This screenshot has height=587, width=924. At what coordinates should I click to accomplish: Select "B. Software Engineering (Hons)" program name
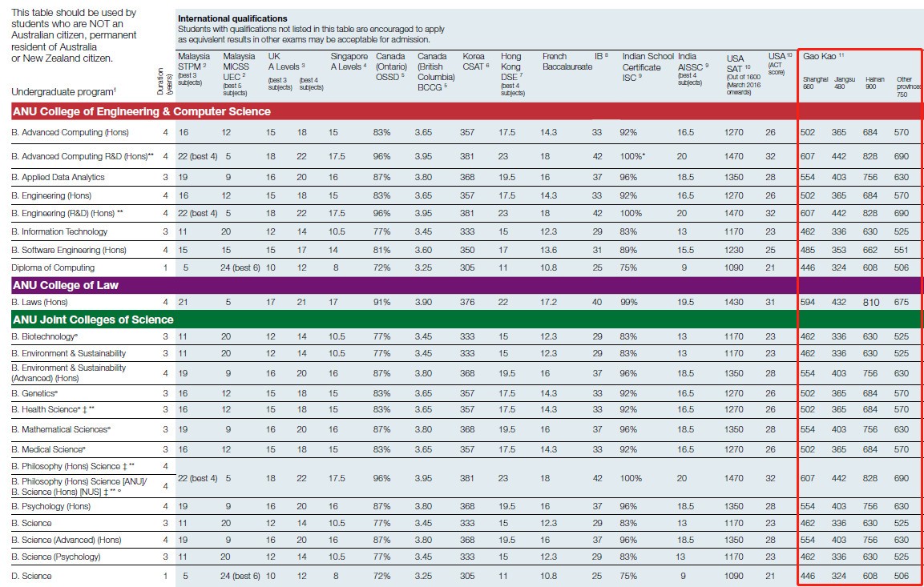(69, 250)
